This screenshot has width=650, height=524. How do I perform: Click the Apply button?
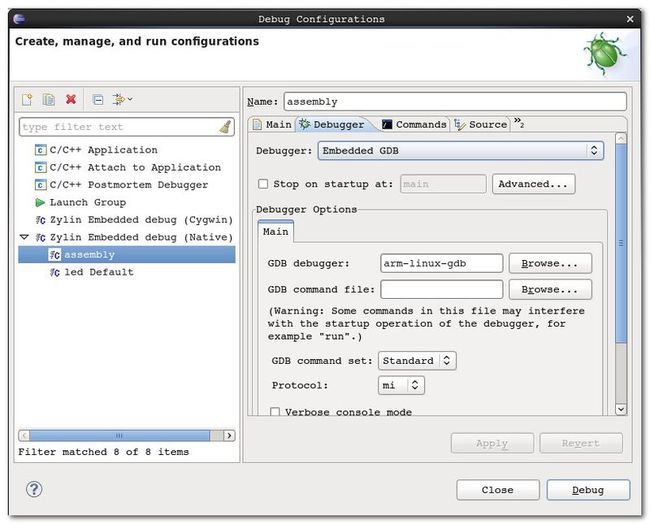pyautogui.click(x=492, y=443)
